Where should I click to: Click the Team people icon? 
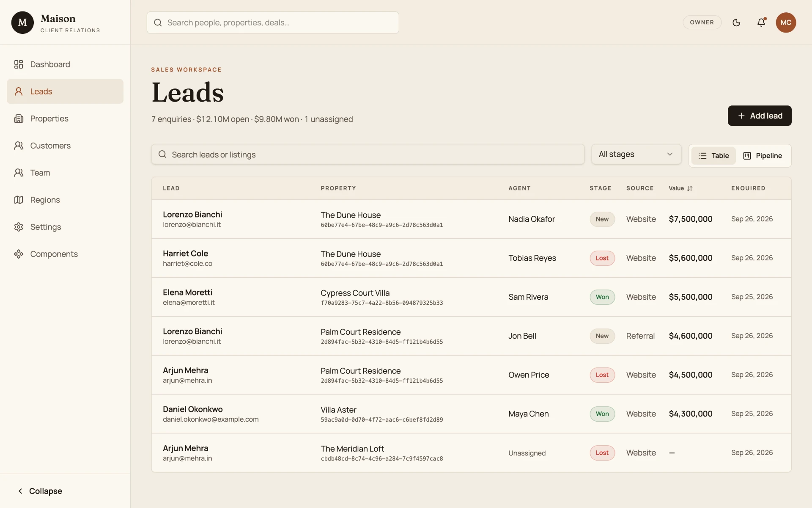(19, 173)
